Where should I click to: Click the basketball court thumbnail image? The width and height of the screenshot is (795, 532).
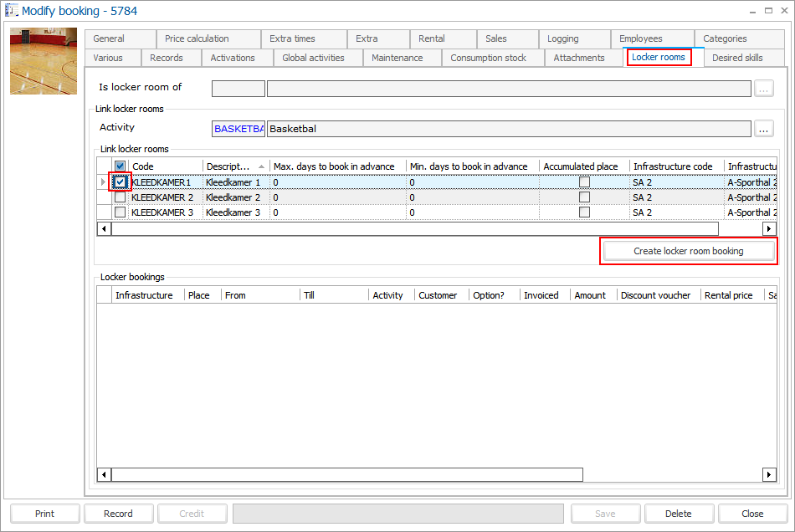44,61
